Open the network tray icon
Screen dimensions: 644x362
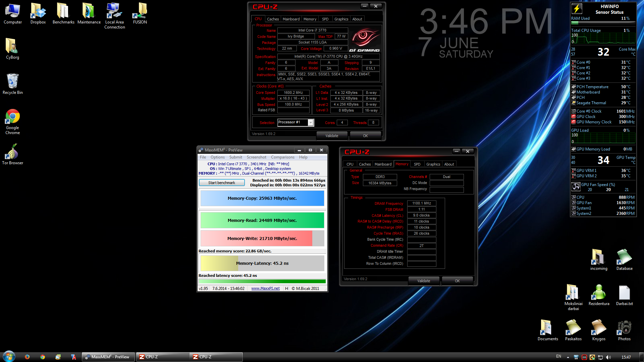(600, 357)
